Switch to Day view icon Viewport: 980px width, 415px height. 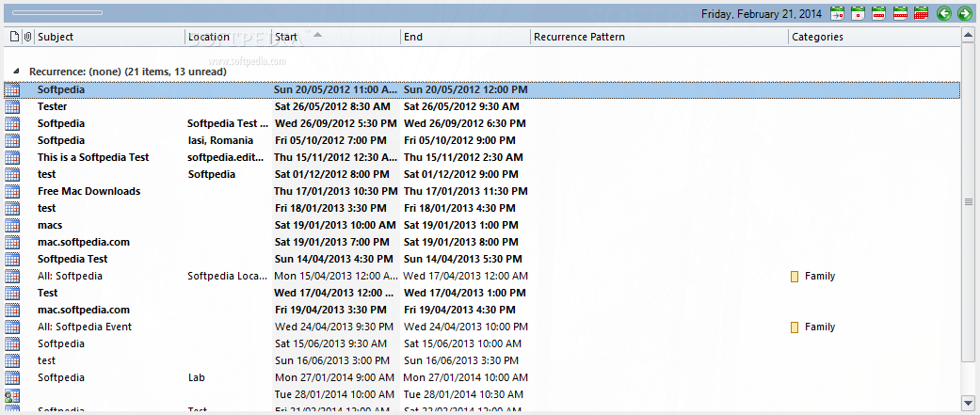(859, 13)
